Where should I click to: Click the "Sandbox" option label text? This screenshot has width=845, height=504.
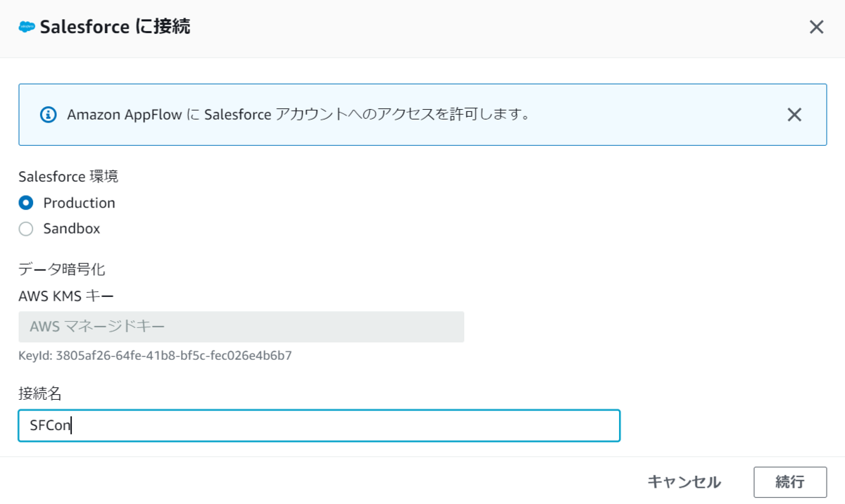(71, 229)
